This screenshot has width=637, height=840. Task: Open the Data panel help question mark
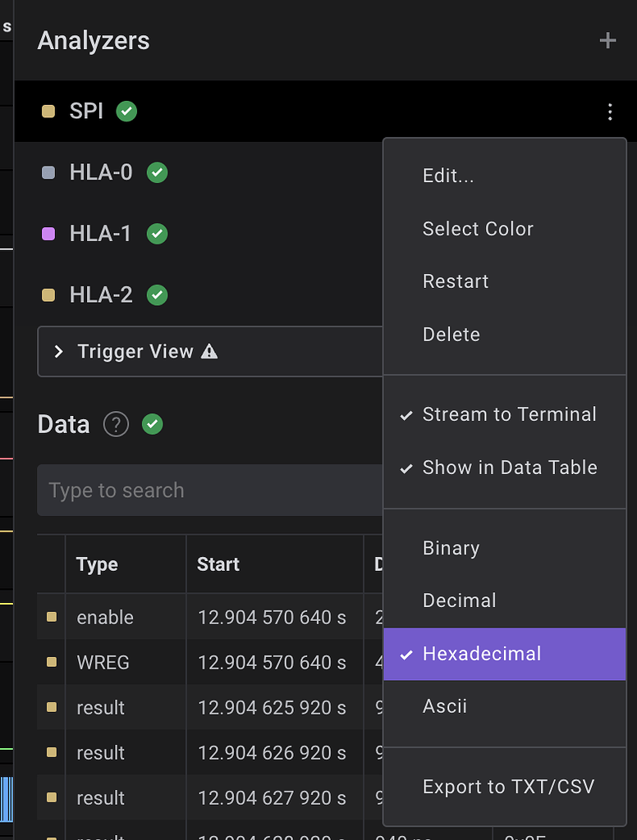116,424
